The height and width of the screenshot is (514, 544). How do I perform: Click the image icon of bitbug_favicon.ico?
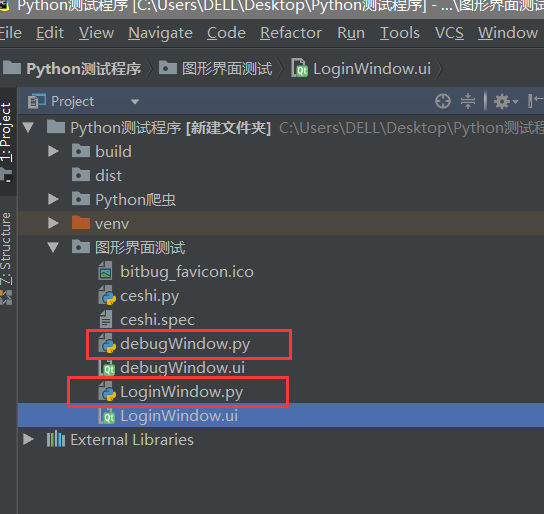click(x=105, y=271)
